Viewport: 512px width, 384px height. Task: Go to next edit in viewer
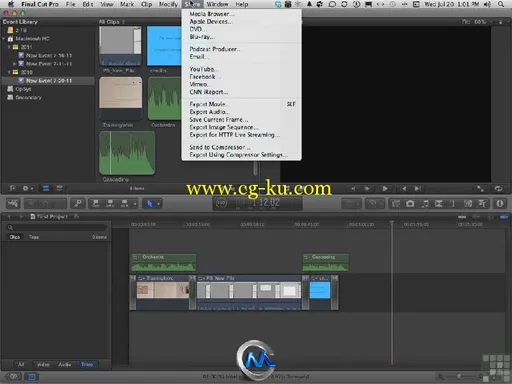tap(417, 188)
